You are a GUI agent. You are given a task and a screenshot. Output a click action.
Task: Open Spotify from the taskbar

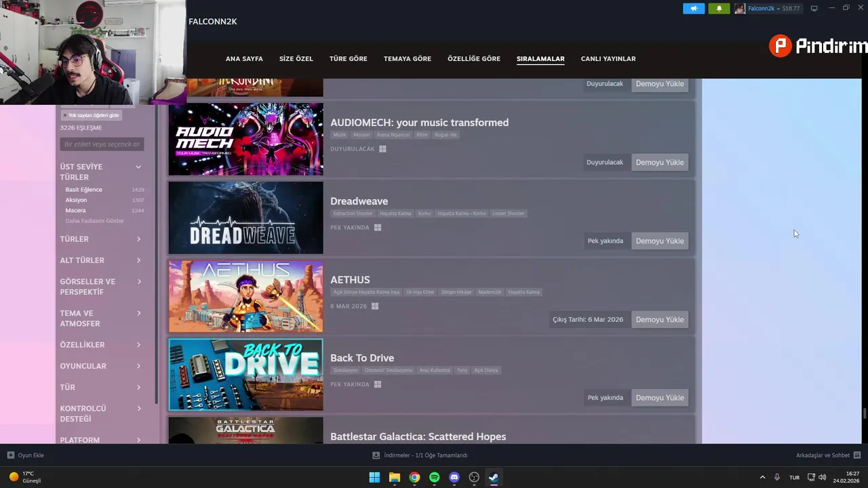[x=434, y=477]
